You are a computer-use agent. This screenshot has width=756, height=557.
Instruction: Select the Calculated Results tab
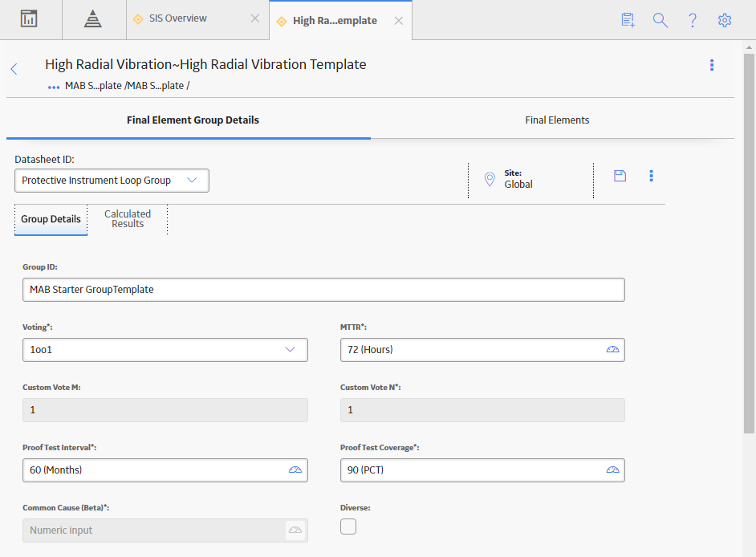(x=128, y=219)
